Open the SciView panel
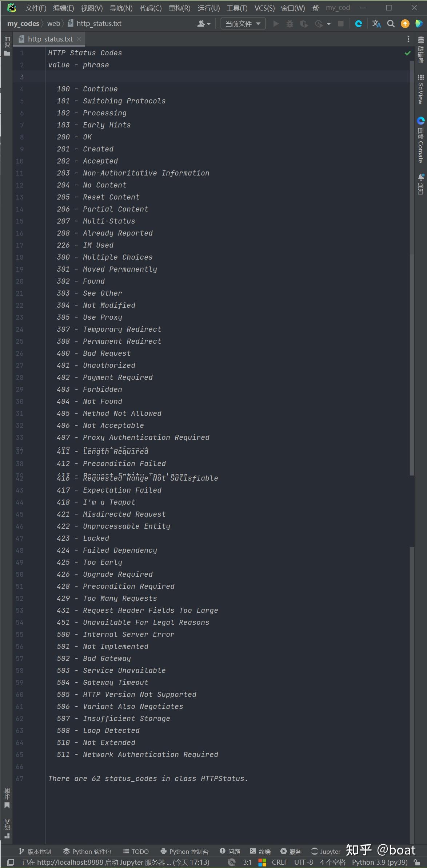 (421, 89)
